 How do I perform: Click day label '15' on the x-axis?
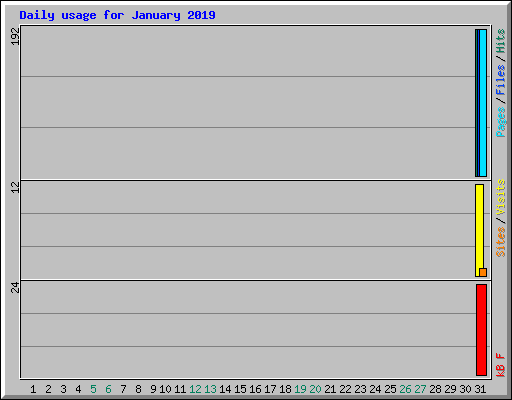(x=240, y=389)
